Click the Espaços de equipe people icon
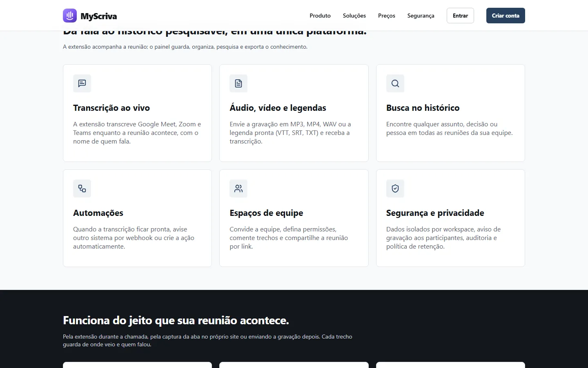Image resolution: width=588 pixels, height=368 pixels. (238, 188)
